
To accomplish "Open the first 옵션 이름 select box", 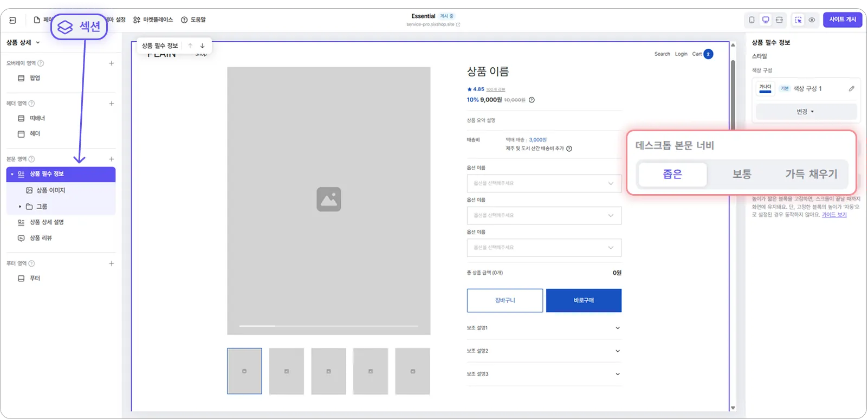I will pos(544,184).
